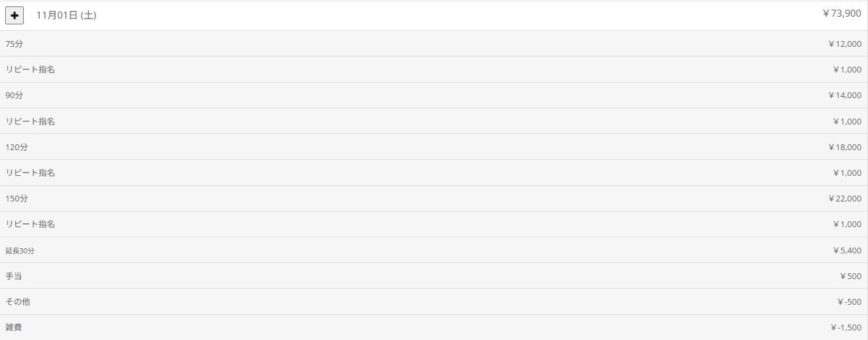Select the 雑費 row label

tap(14, 327)
